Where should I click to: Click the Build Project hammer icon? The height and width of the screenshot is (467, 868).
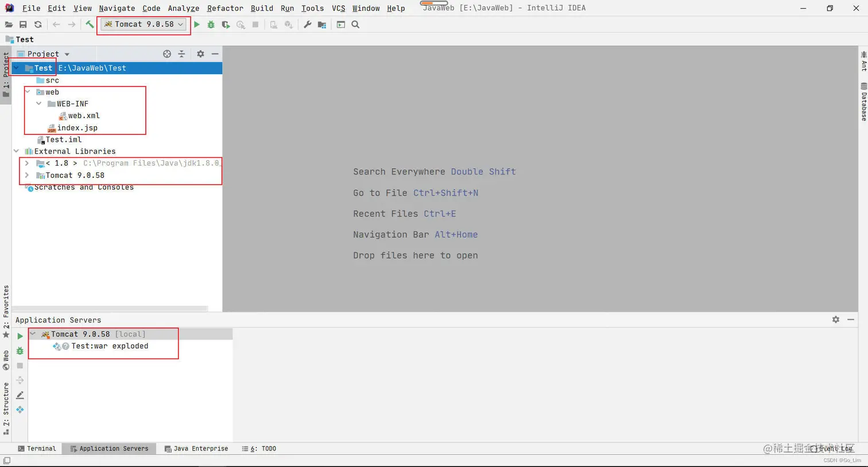pyautogui.click(x=90, y=25)
